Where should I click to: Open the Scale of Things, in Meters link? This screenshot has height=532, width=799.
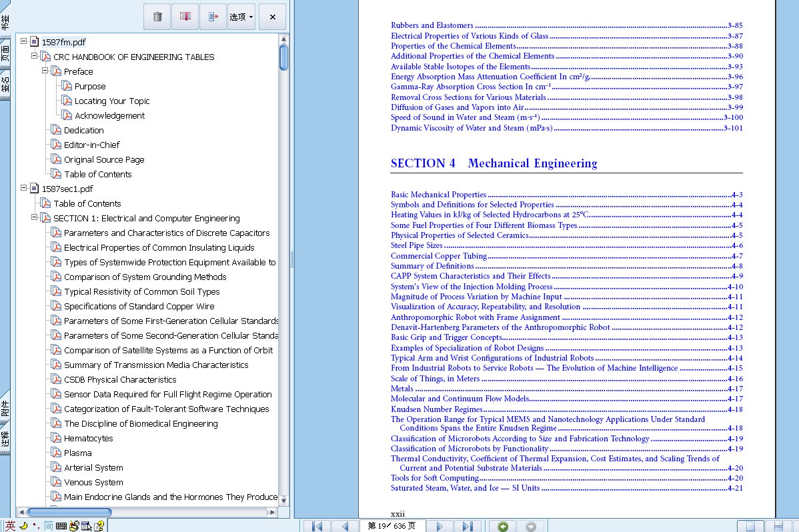click(x=435, y=379)
